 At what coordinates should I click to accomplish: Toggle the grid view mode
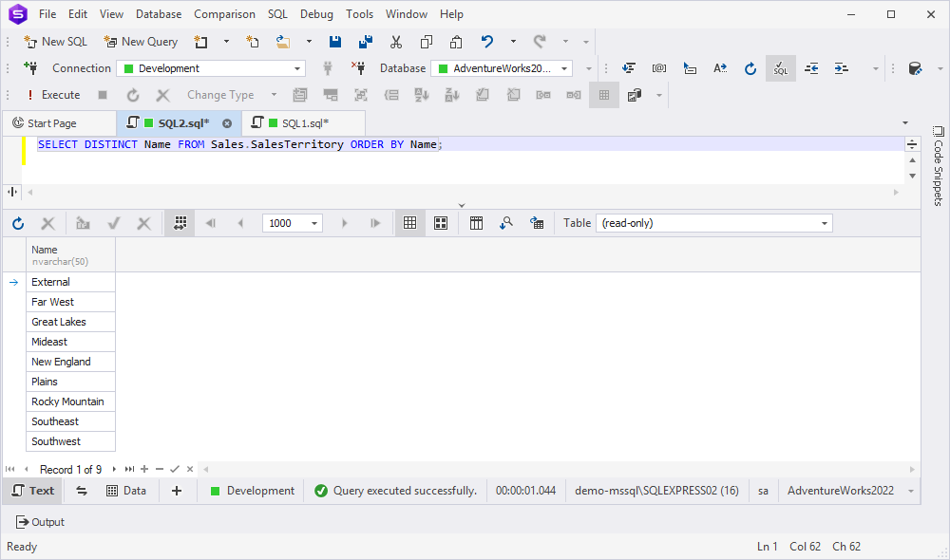click(x=410, y=223)
